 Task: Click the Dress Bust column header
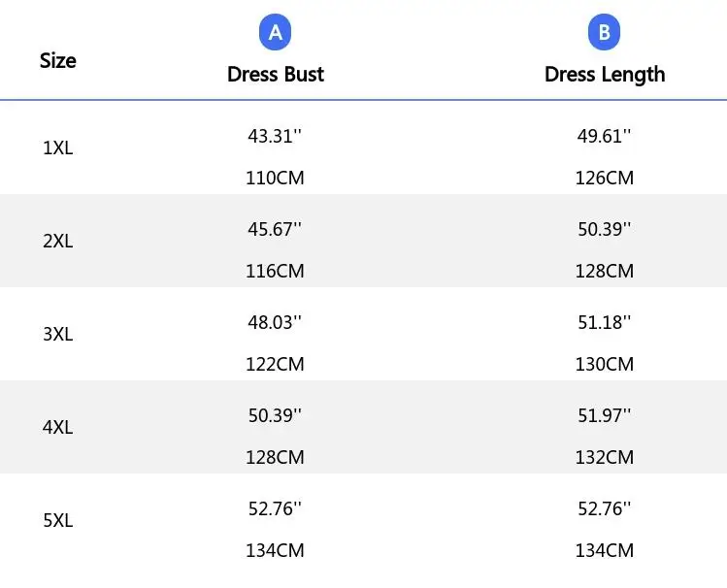tap(276, 75)
